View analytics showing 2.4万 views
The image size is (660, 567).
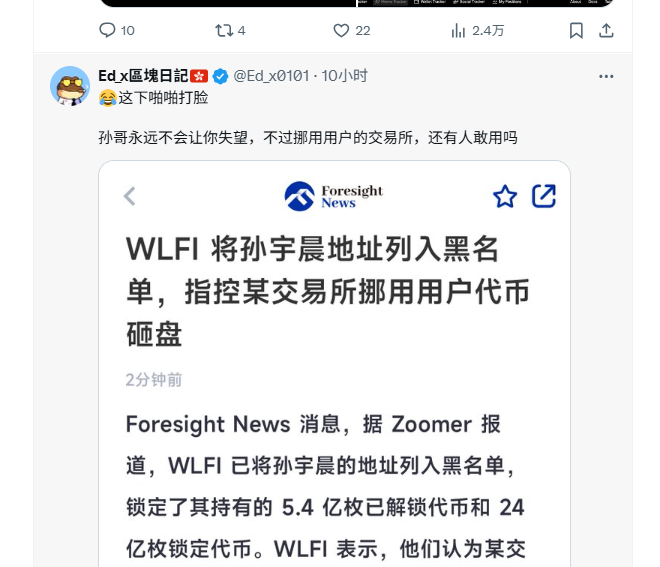(477, 31)
